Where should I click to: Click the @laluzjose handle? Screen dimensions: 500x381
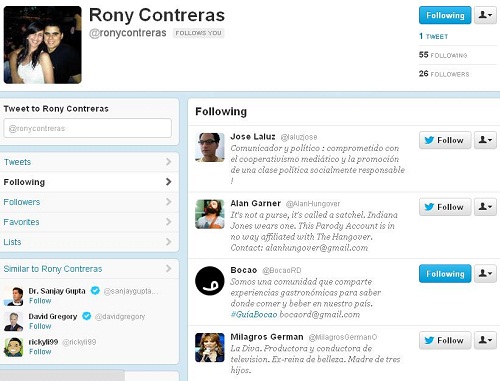[x=299, y=137]
